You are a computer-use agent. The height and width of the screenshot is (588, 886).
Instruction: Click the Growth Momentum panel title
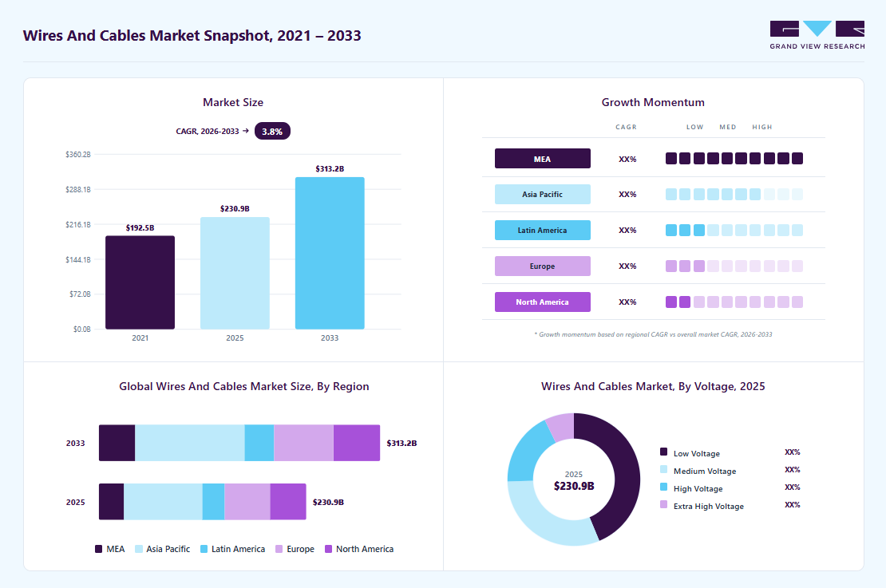[x=653, y=102]
